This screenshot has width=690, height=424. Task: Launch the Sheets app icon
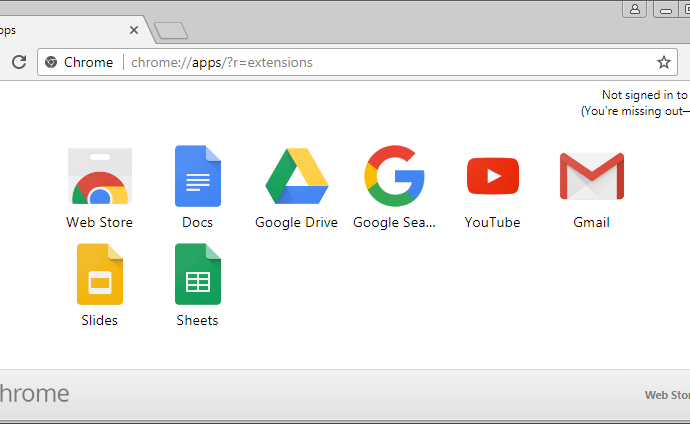[198, 274]
